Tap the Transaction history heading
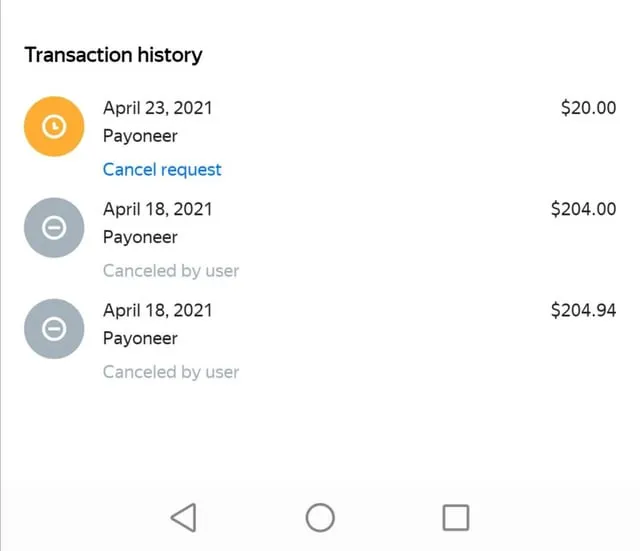640x551 pixels. [x=113, y=56]
